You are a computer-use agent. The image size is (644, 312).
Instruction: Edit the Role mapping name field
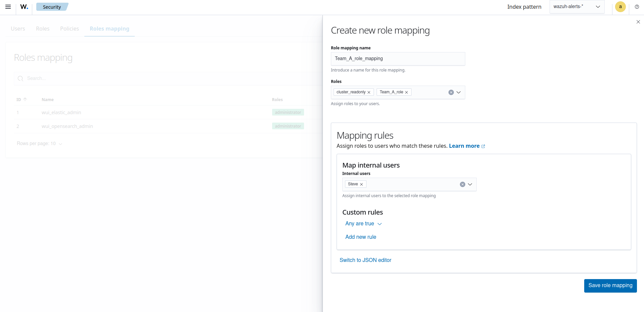pos(398,58)
